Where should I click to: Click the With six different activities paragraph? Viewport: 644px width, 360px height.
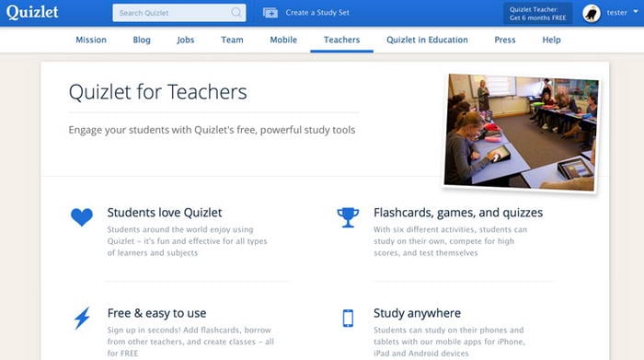pos(450,241)
